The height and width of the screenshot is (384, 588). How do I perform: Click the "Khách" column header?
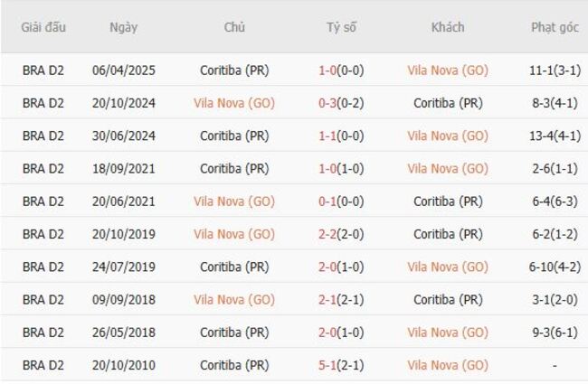(447, 27)
